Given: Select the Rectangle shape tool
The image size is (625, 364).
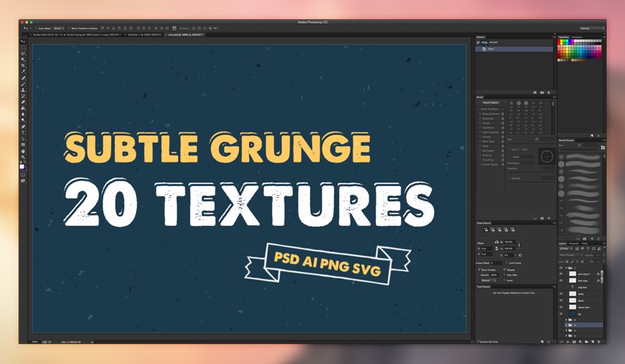Looking at the screenshot, I should pyautogui.click(x=23, y=144).
